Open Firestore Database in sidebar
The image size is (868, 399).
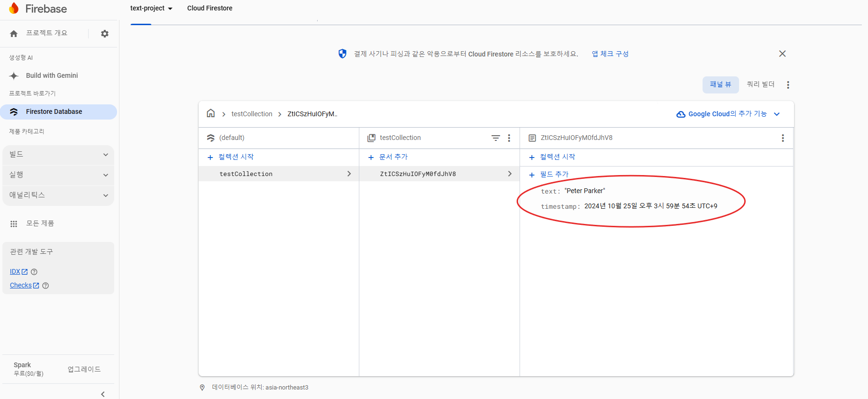(x=59, y=112)
